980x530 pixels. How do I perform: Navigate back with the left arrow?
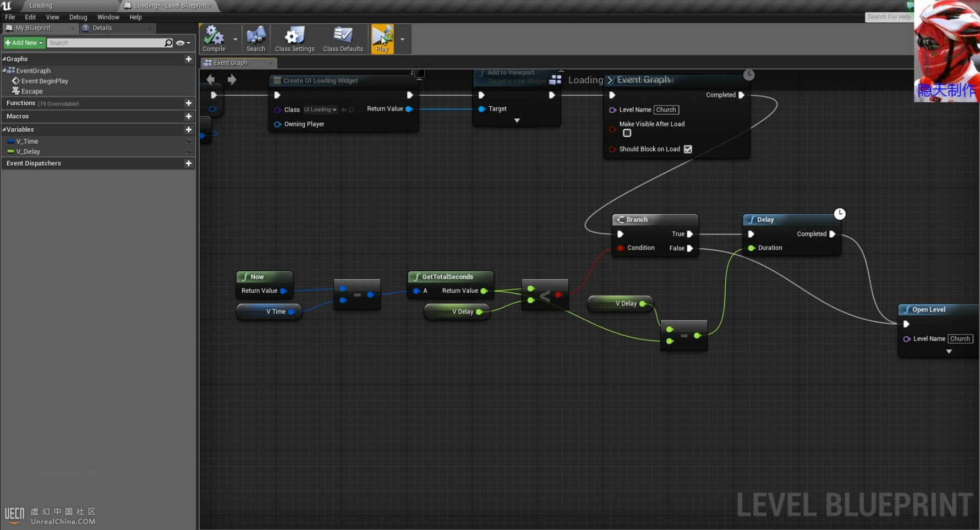coord(211,80)
